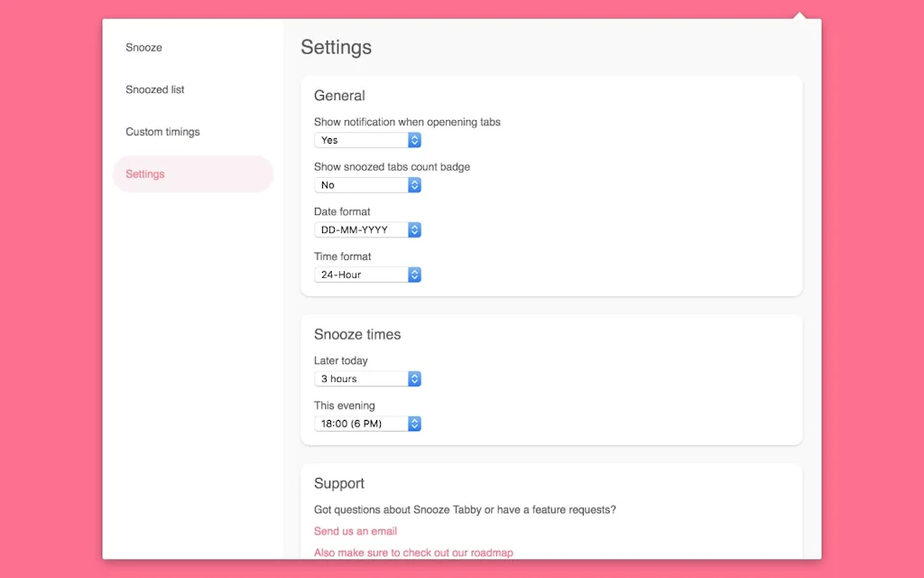Expand the snoozed tabs count badge dropdown

coord(367,185)
